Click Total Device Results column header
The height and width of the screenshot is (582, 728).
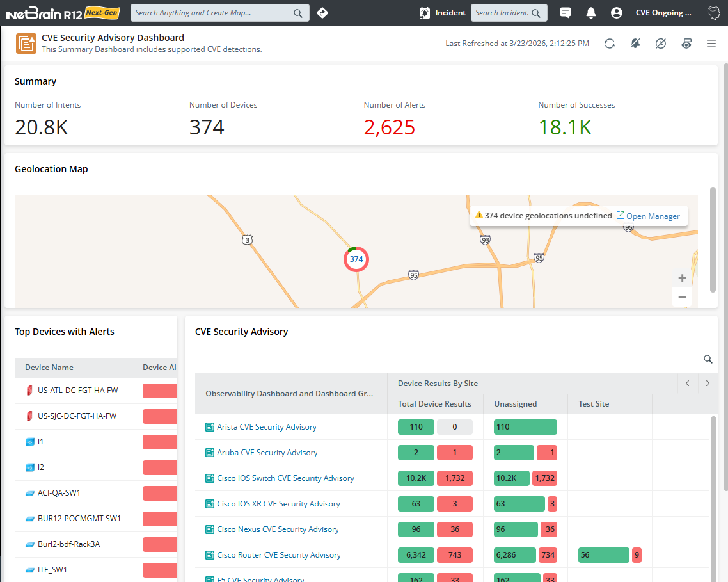point(434,404)
